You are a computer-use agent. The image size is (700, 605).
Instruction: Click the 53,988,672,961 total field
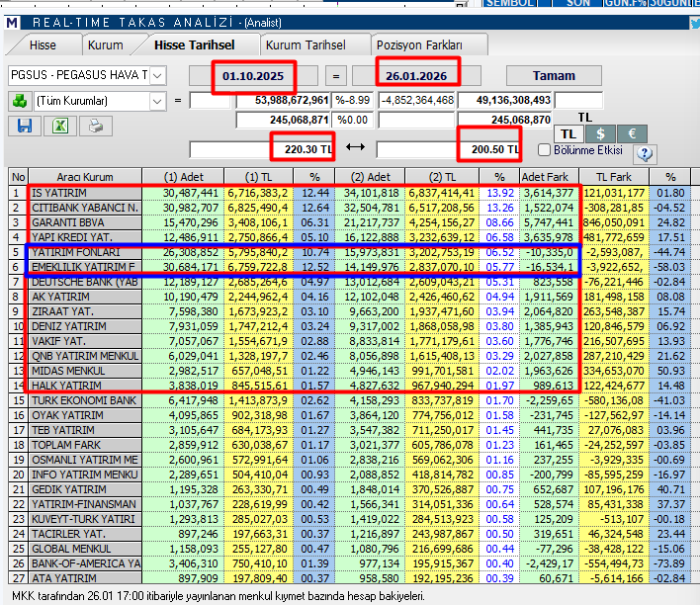click(283, 100)
